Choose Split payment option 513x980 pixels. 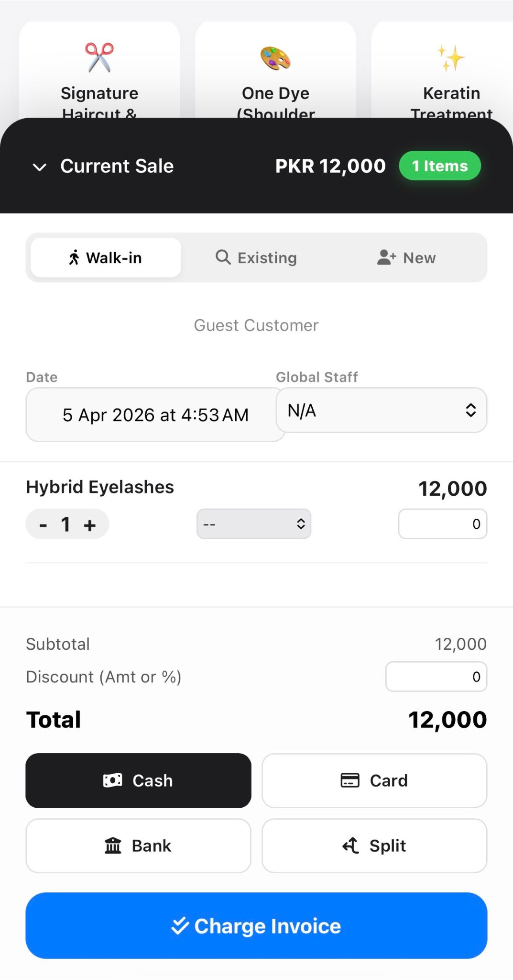(x=374, y=846)
